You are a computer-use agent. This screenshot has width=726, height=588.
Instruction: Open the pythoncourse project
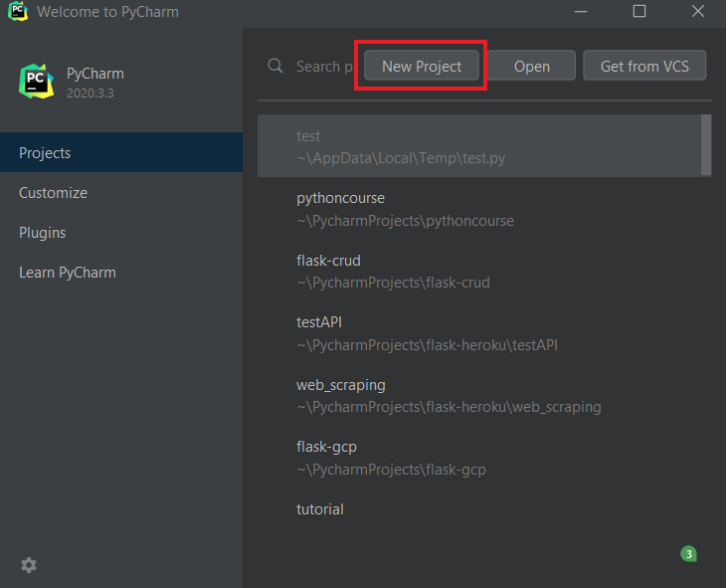pos(484,209)
